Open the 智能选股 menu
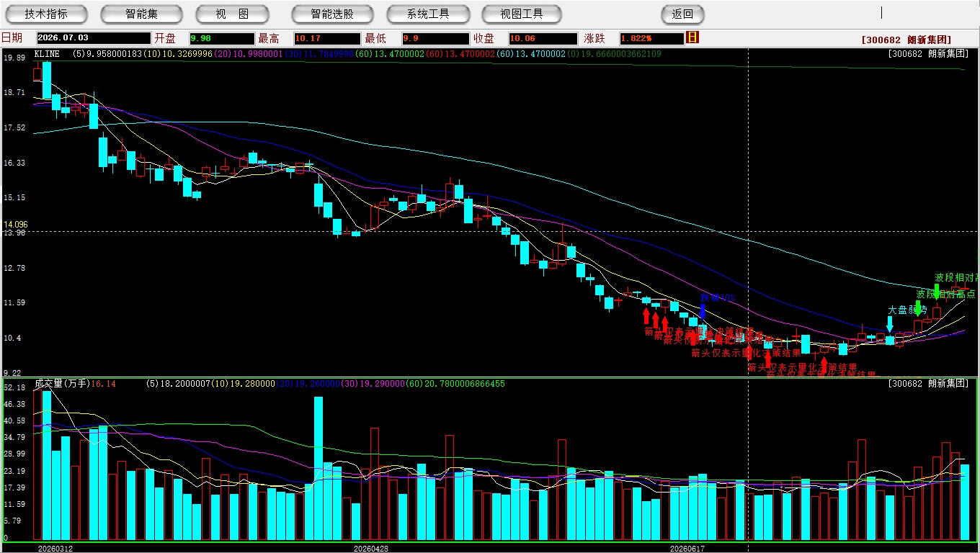Image resolution: width=980 pixels, height=553 pixels. [x=332, y=14]
